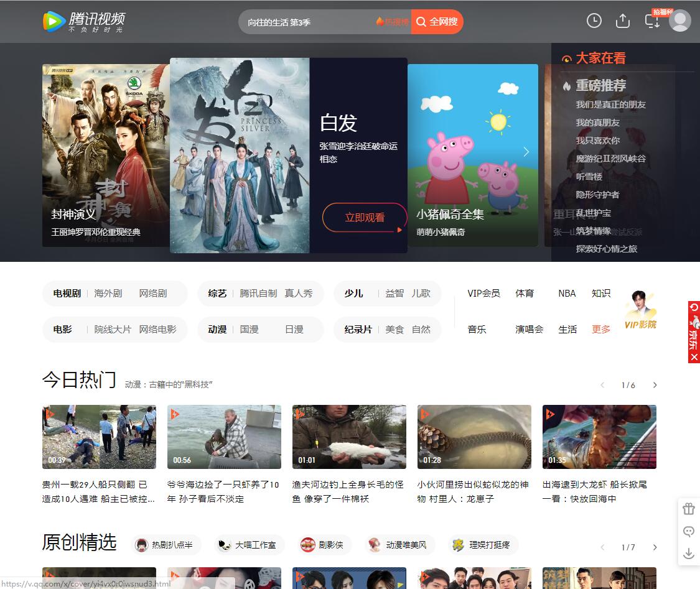Click the 全网搜 search button
This screenshot has height=589, width=700.
[x=437, y=21]
